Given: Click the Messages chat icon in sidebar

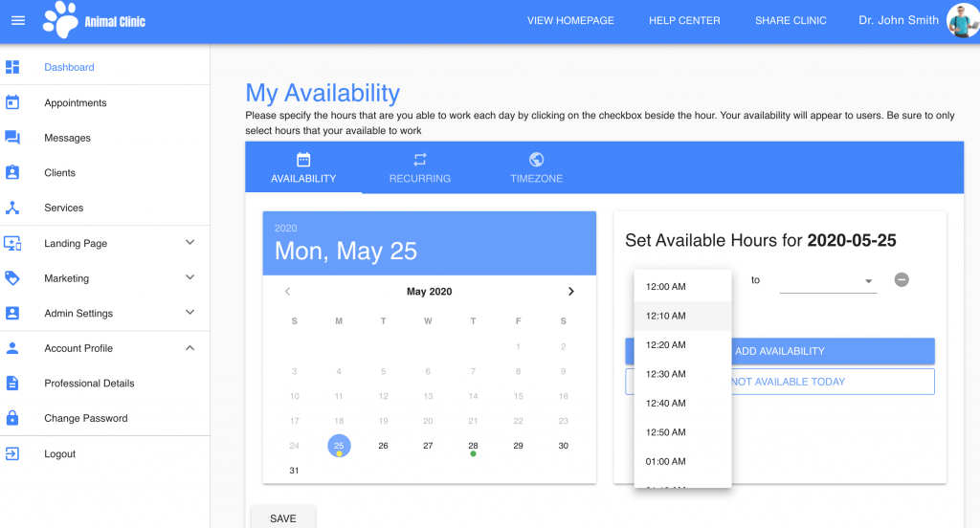Looking at the screenshot, I should [12, 138].
